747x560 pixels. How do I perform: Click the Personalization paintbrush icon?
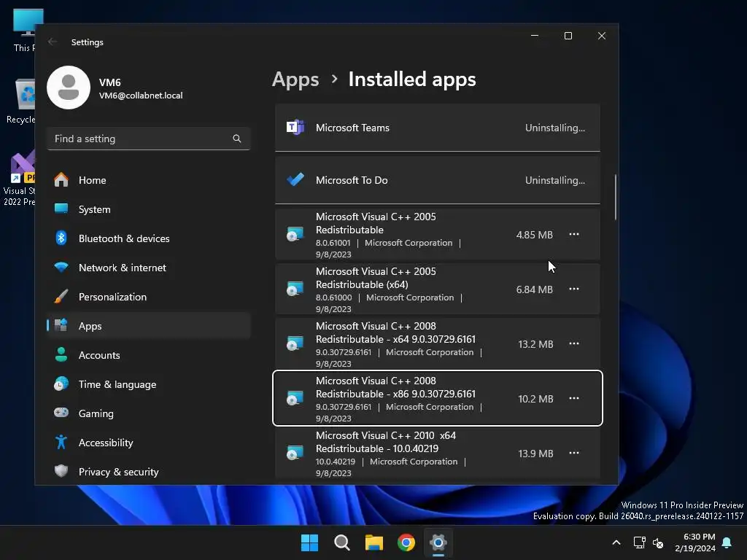tap(61, 296)
